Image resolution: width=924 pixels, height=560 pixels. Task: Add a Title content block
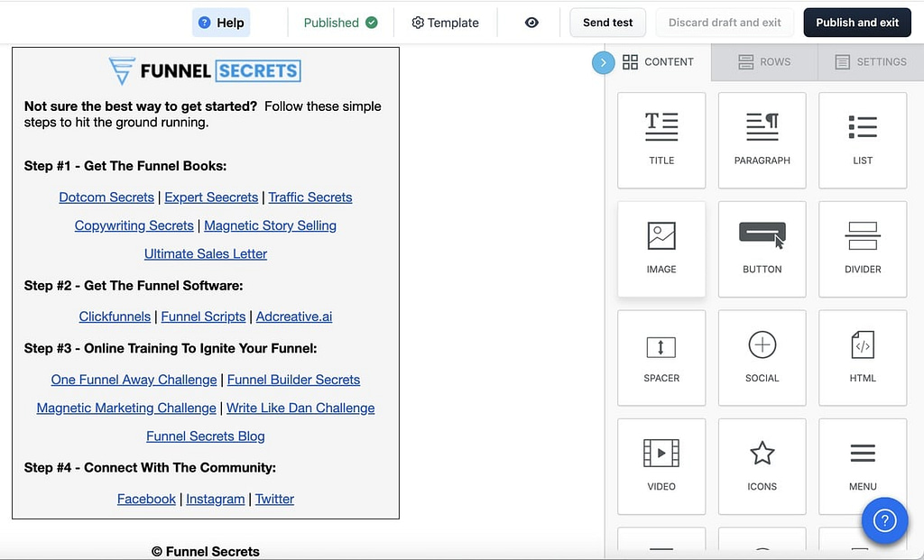661,140
